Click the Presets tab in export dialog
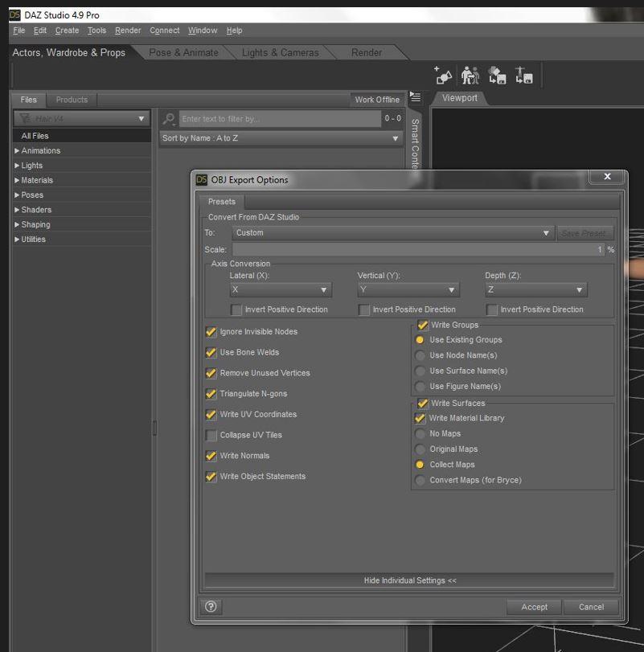644x652 pixels. click(222, 202)
